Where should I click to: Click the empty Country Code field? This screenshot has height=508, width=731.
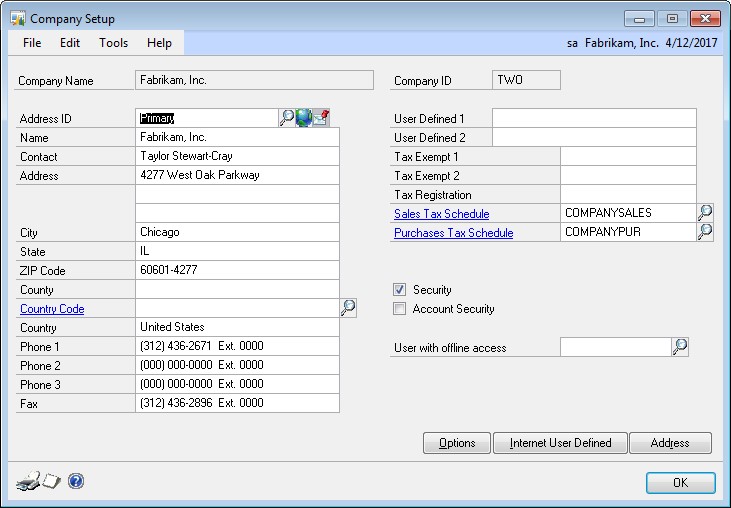coord(237,308)
